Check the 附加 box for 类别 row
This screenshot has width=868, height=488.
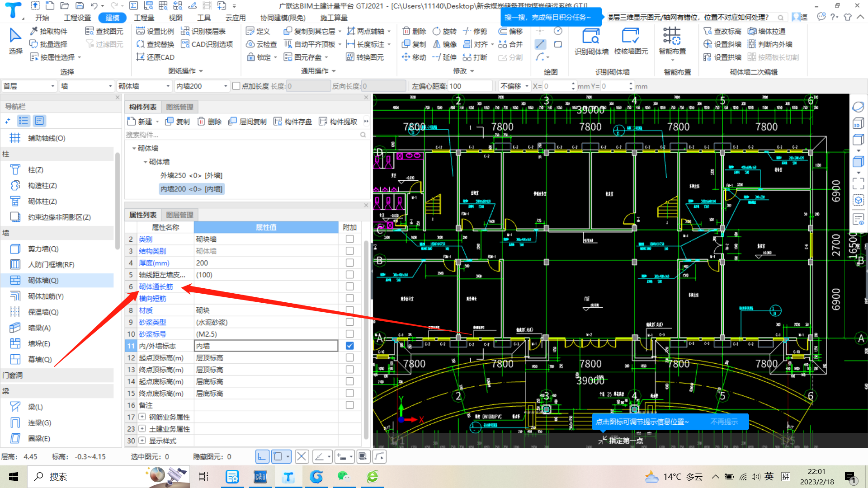[x=349, y=239]
